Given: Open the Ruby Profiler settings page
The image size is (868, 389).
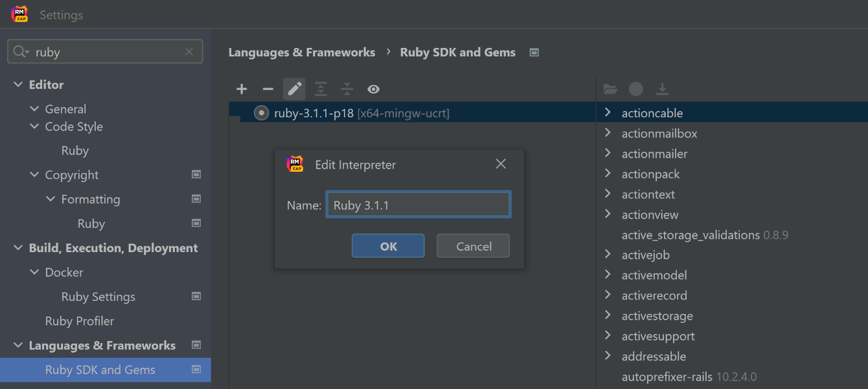Looking at the screenshot, I should [79, 321].
